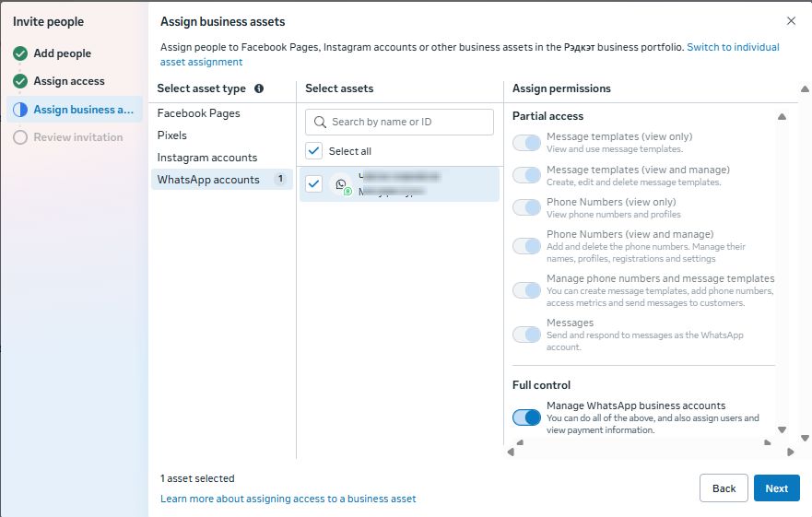Toggle Message templates (view only) switch

[x=526, y=143]
